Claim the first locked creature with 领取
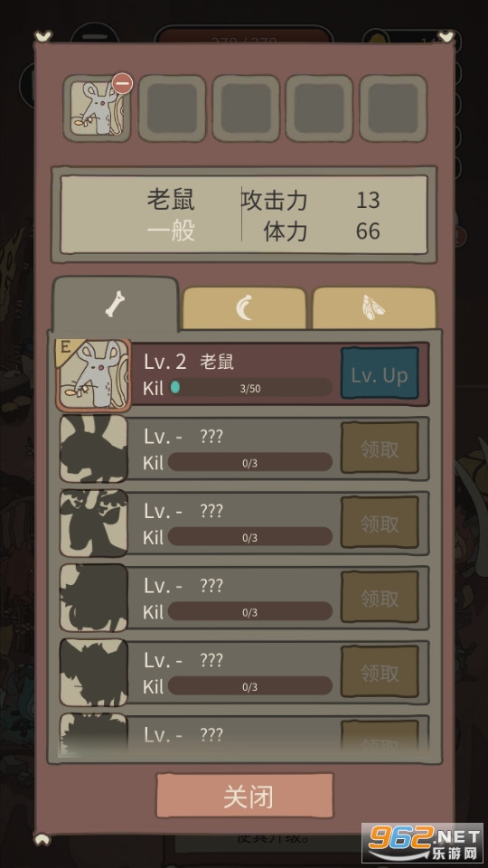 [380, 448]
